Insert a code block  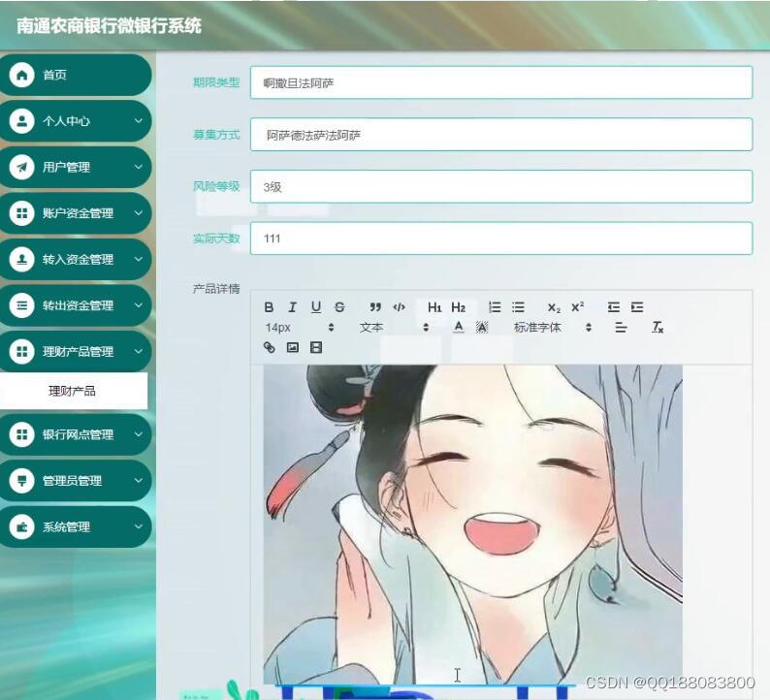(x=400, y=307)
